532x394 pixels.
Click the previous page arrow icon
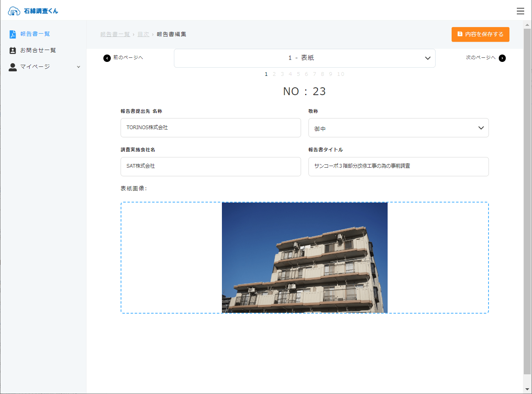click(107, 58)
